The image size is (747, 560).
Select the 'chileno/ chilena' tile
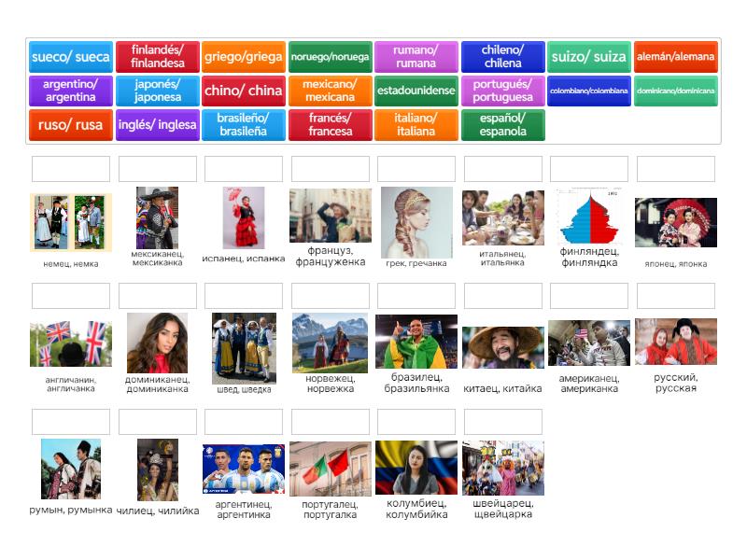502,57
